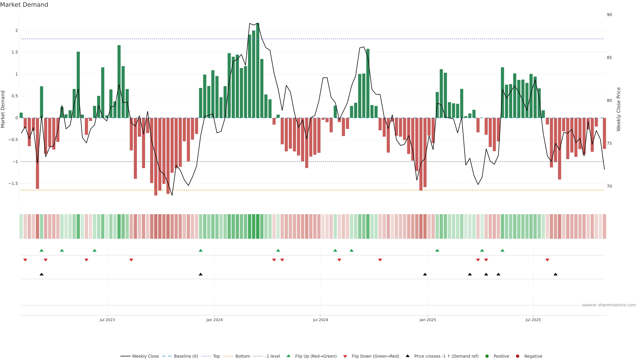Click black Price crosses -1 legend icon
Image resolution: width=644 pixels, height=362 pixels.
tap(408, 356)
